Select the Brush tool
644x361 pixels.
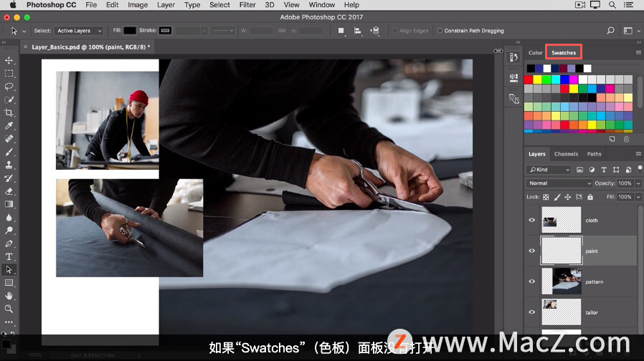coord(9,152)
